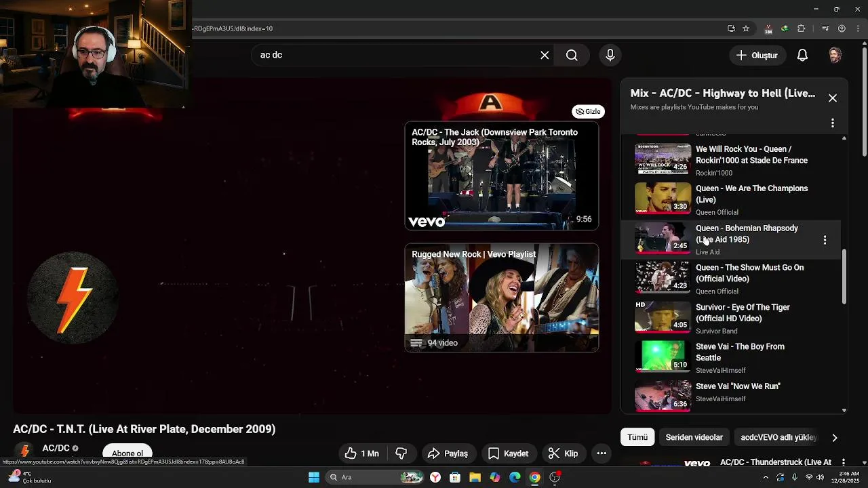Click the Kaydet save button
This screenshot has height=488, width=868.
(508, 453)
